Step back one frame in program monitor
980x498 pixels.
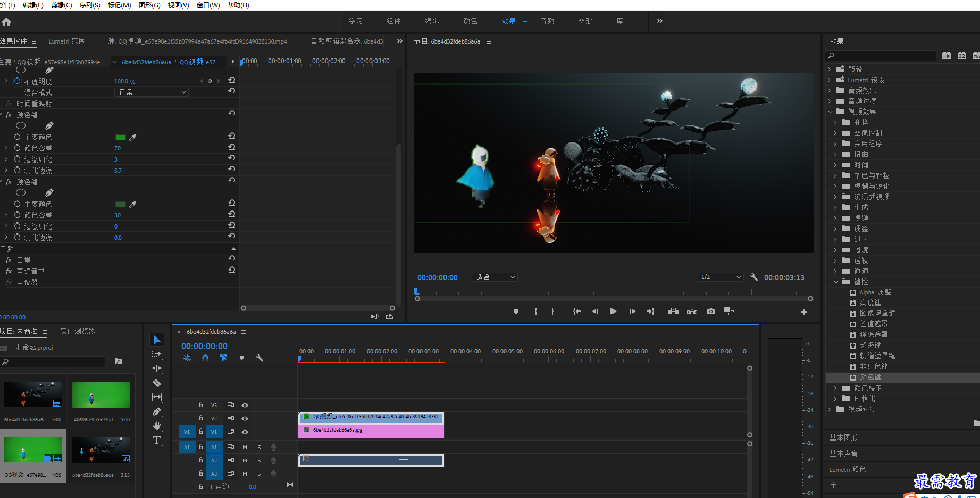tap(595, 311)
